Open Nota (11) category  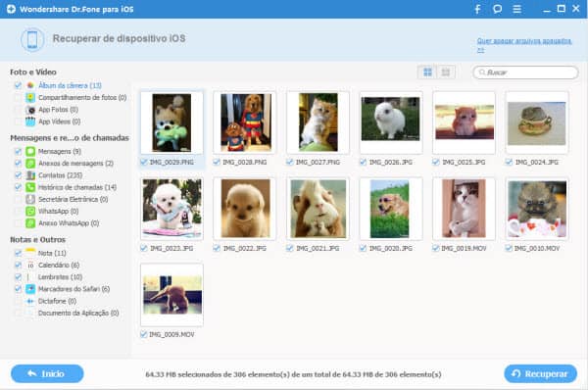click(52, 253)
